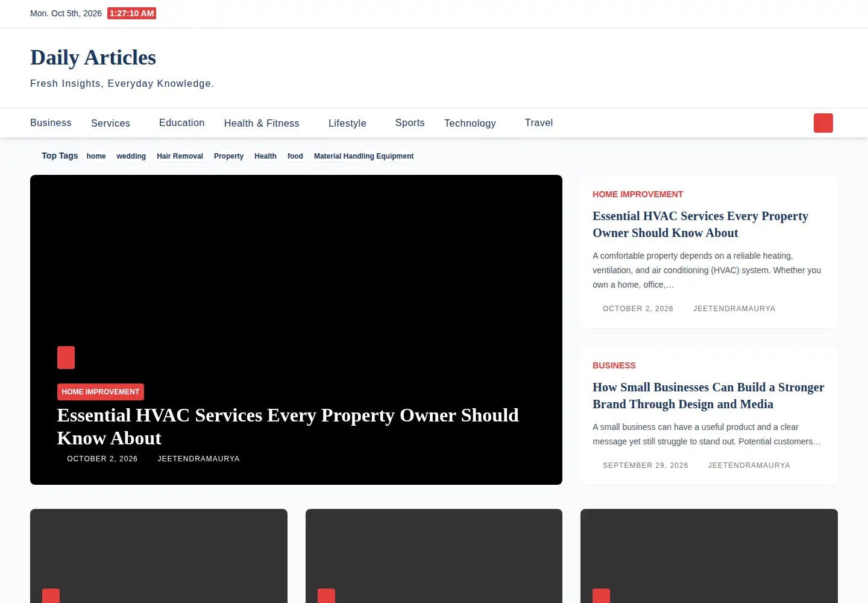Open sidebar article 'Essential HVAC Services Every Property Owner'
This screenshot has width=868, height=603.
(700, 224)
